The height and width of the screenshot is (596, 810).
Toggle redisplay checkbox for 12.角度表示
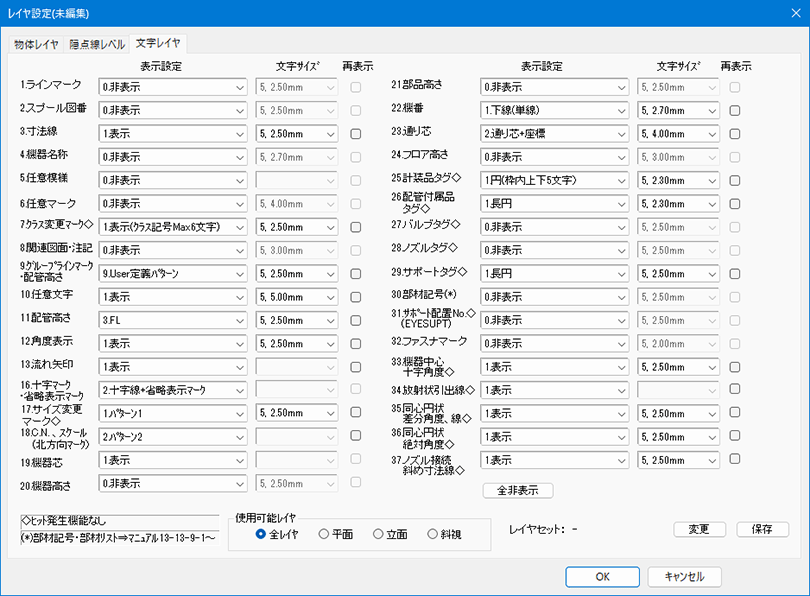tap(355, 343)
